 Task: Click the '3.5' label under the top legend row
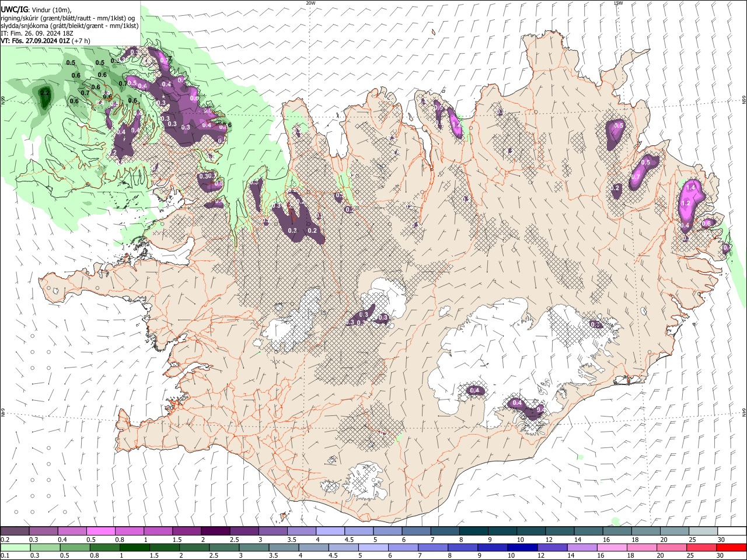tap(292, 540)
